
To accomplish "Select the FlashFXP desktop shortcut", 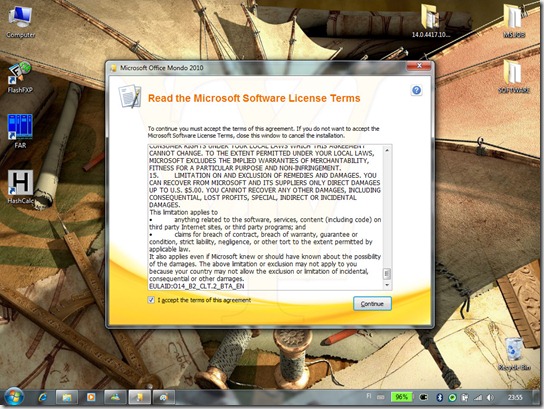I will [x=20, y=78].
